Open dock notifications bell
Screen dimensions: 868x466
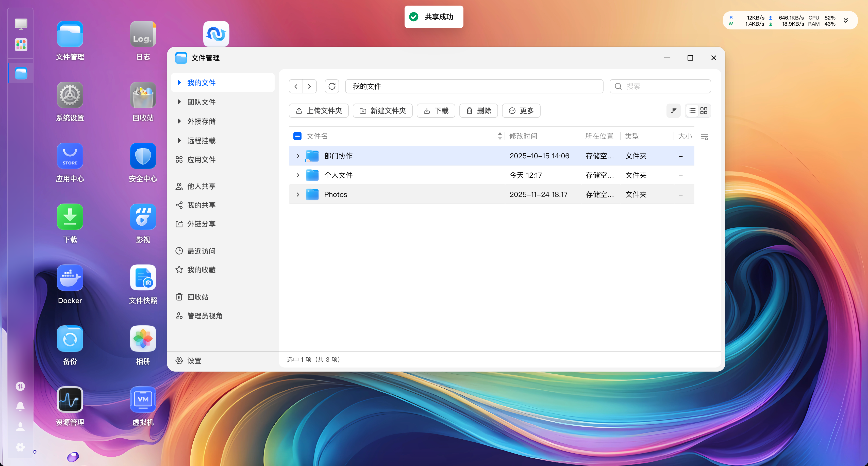[20, 407]
